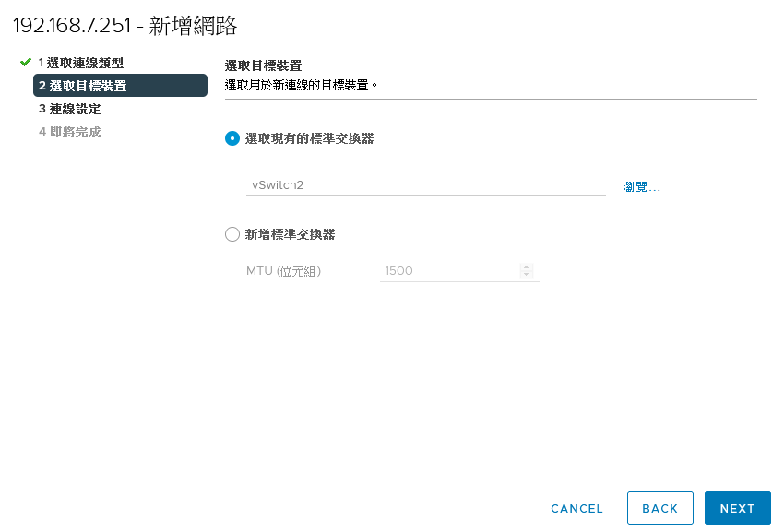
Task: Click the vSwitch2 input field
Action: (x=425, y=185)
